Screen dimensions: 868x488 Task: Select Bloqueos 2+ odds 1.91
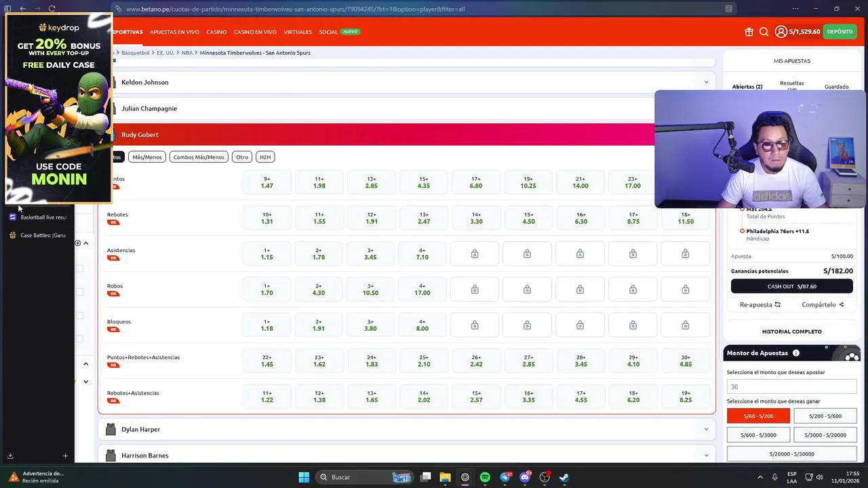tap(319, 325)
